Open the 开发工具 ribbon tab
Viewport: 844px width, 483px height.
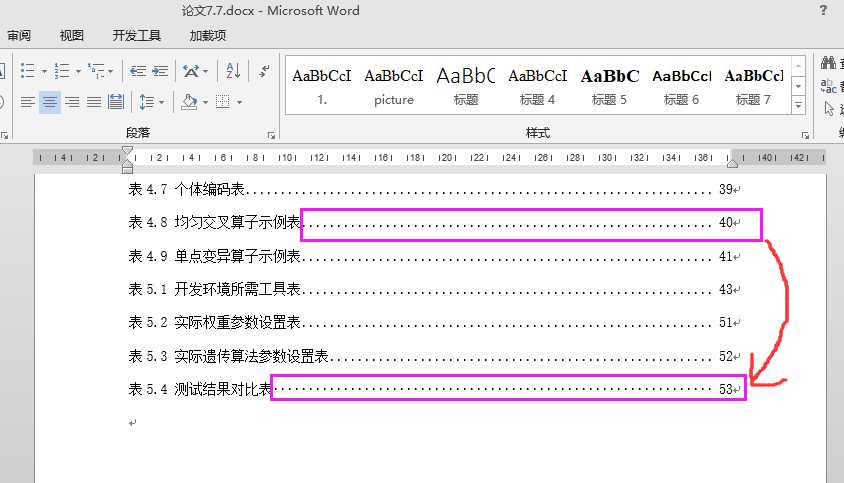coord(137,36)
